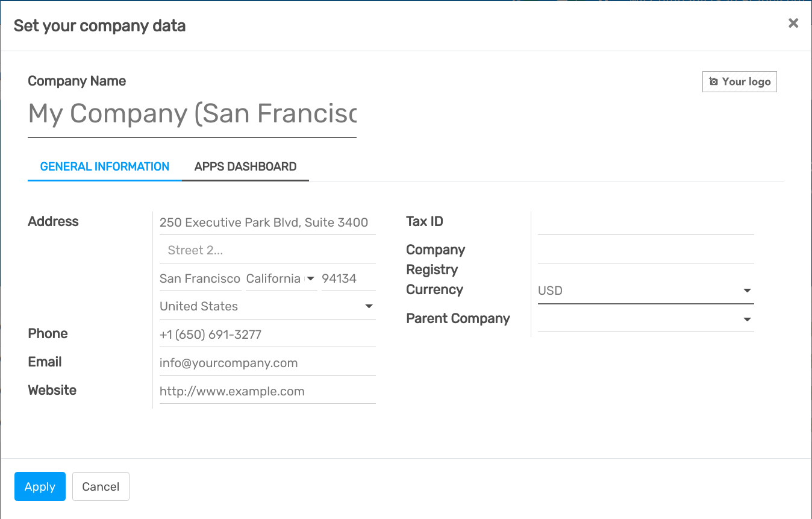Open the California state dropdown arrow

tap(311, 278)
